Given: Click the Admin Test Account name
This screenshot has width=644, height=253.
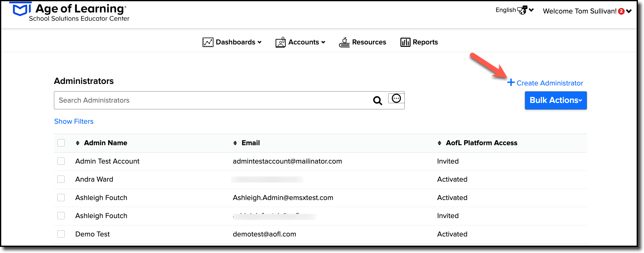Looking at the screenshot, I should tap(107, 161).
